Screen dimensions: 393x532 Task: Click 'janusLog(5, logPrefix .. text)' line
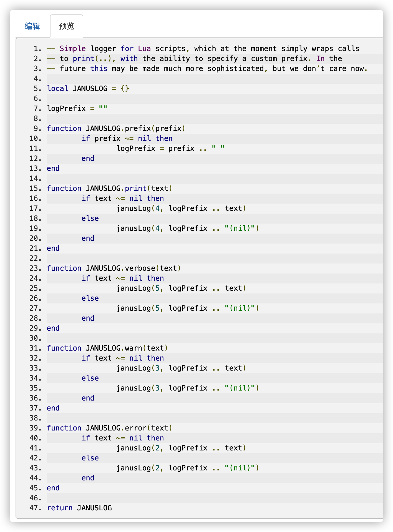pos(181,288)
